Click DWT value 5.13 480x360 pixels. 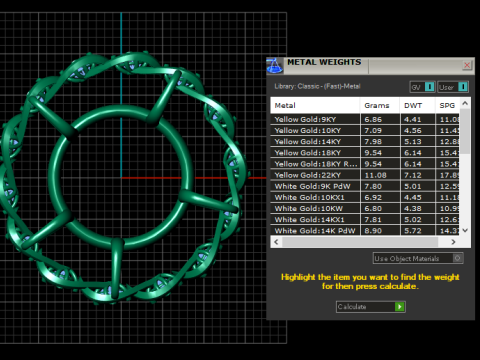tap(413, 142)
